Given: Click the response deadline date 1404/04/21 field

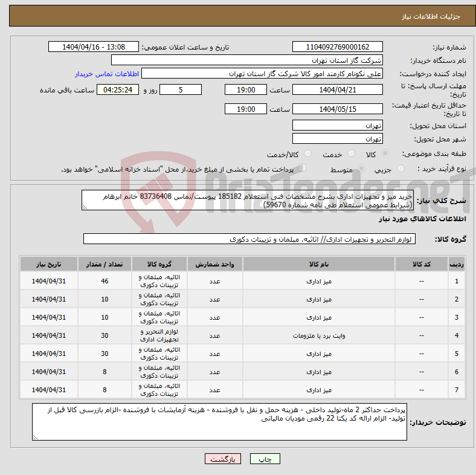Looking at the screenshot, I should pos(337,89).
